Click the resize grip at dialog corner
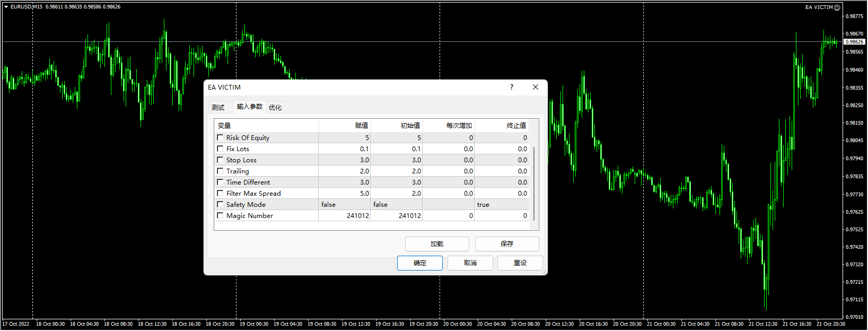 click(x=544, y=272)
